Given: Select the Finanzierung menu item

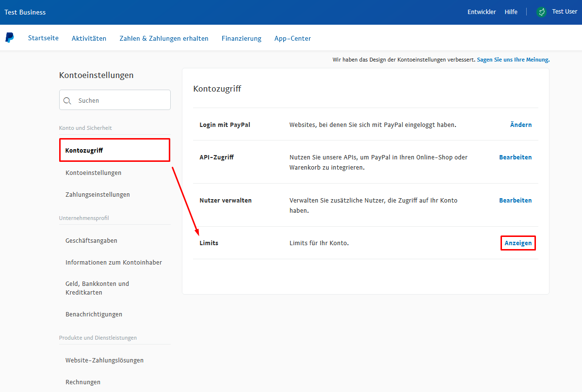Looking at the screenshot, I should 242,38.
